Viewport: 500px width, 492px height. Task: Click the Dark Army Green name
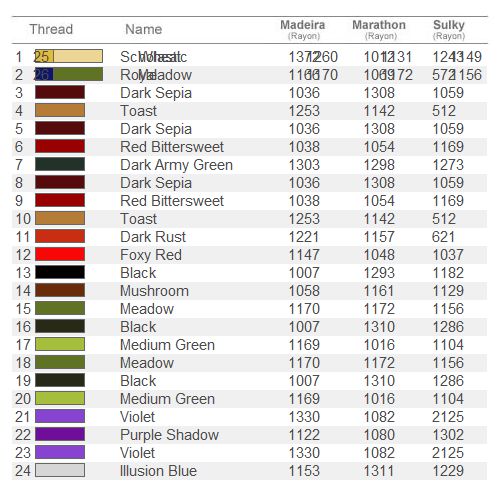point(176,165)
